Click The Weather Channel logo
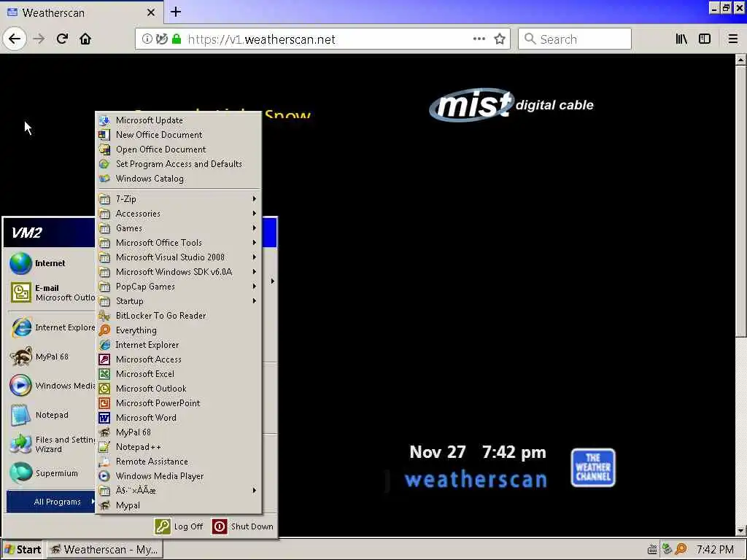The image size is (747, 560). click(593, 467)
